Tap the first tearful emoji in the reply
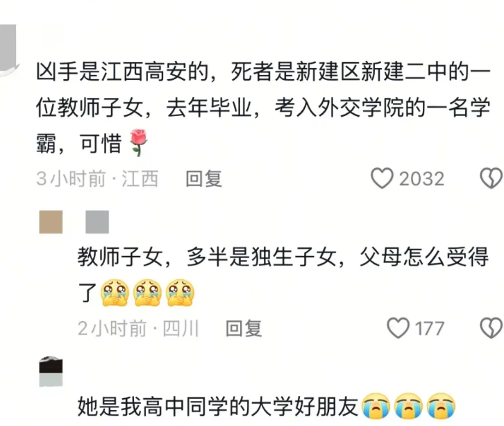This screenshot has height=426, width=504. (115, 293)
